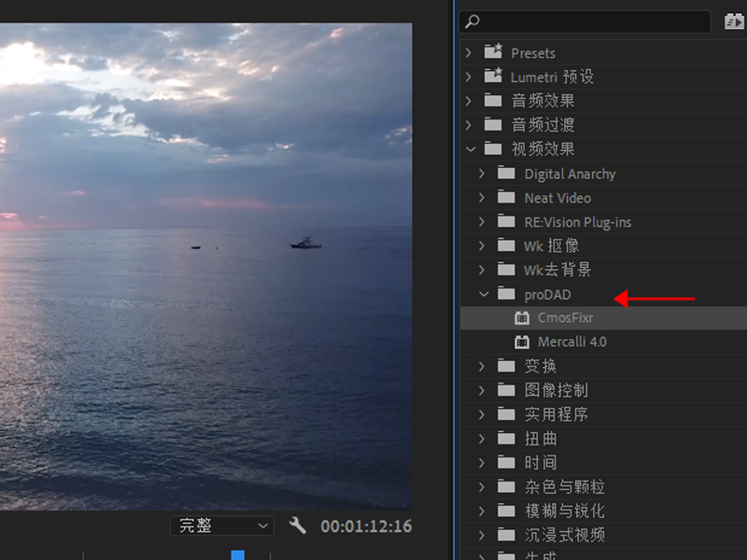Expand the 模糊与锐化 folder
747x560 pixels.
pyautogui.click(x=482, y=511)
